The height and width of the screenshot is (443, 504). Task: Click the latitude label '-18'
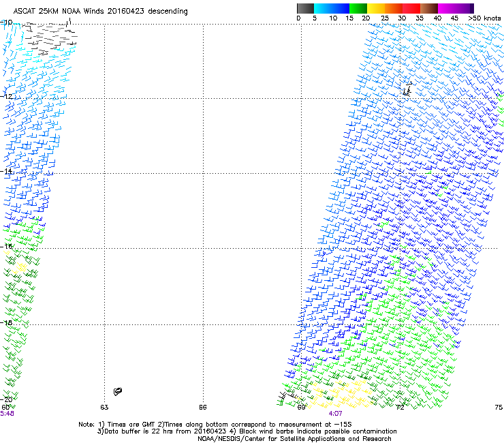pyautogui.click(x=6, y=322)
